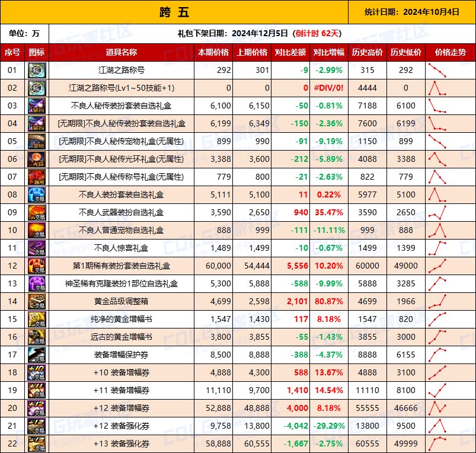Click the price trend sparkline for 不良人武器装扮自选礼盒
This screenshot has width=476, height=453.
[437, 212]
